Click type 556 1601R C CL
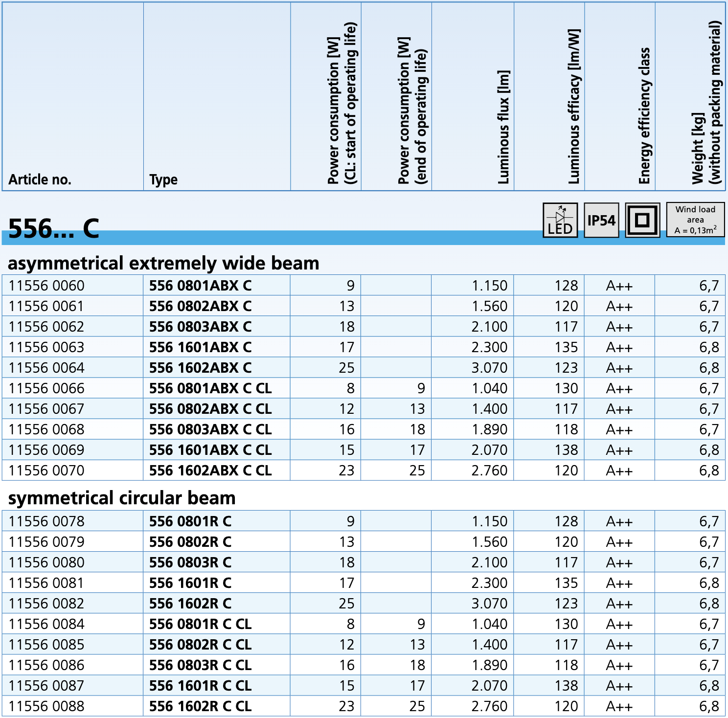Screen dimensions: 728x718 pyautogui.click(x=201, y=686)
